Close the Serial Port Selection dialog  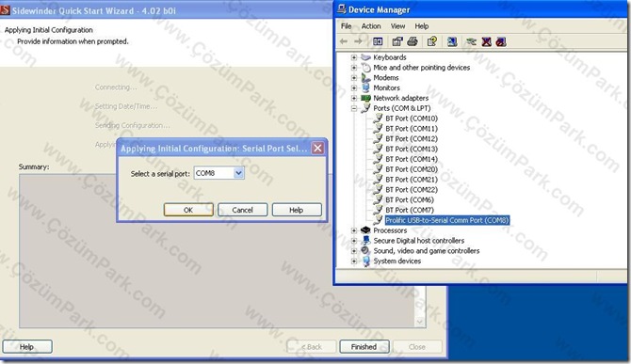click(317, 149)
